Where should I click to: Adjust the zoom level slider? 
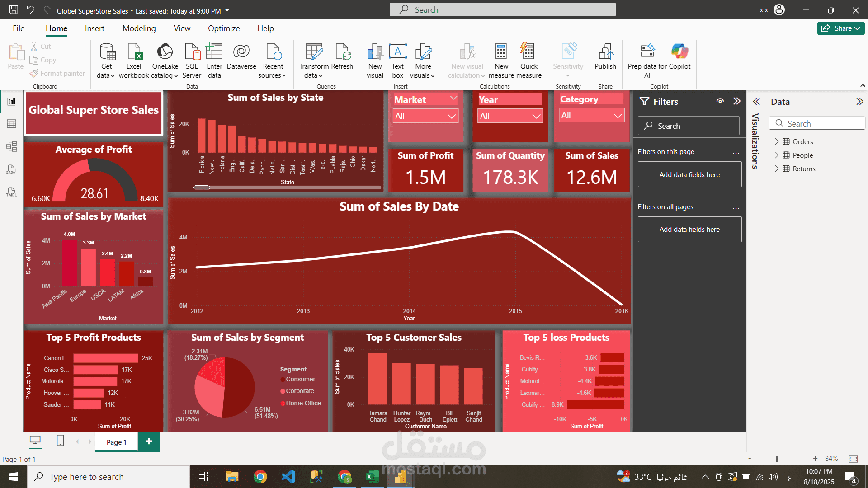pos(777,459)
